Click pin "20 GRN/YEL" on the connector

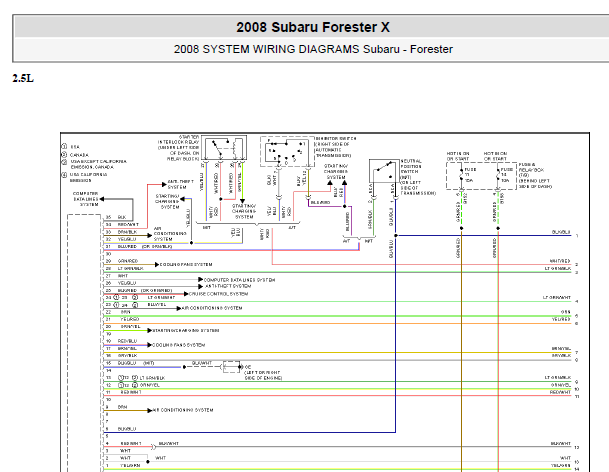pyautogui.click(x=123, y=327)
